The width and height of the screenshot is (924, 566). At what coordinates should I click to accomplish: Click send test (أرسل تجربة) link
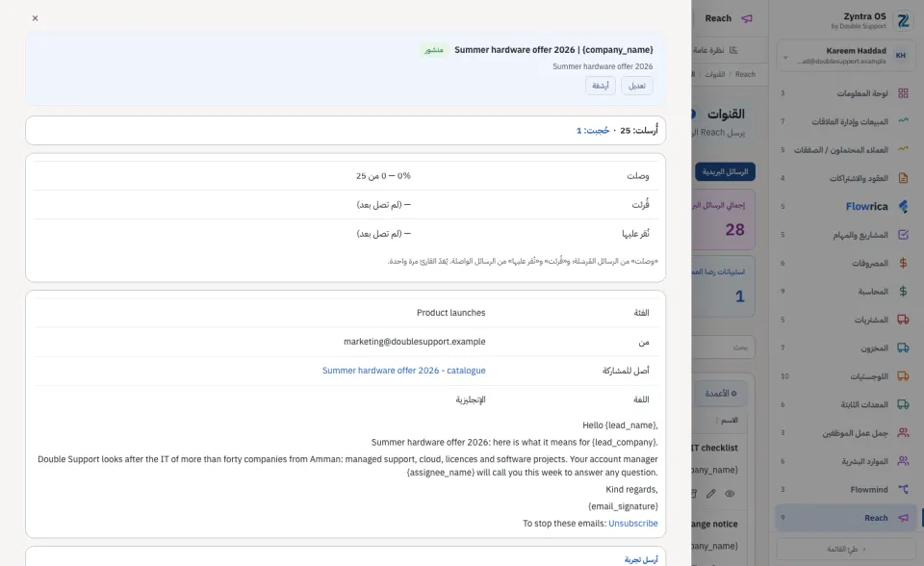pyautogui.click(x=641, y=559)
